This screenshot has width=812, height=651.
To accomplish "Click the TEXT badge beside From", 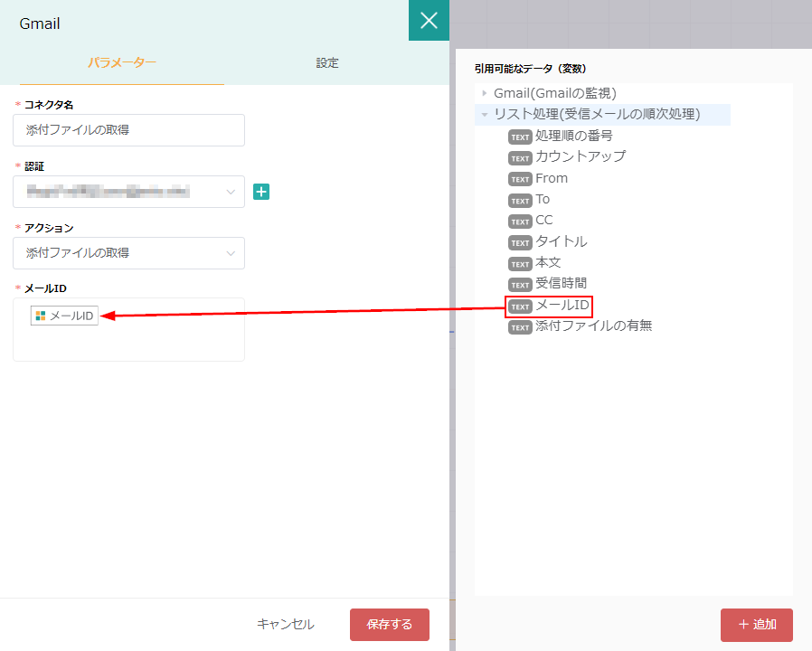I will 520,179.
